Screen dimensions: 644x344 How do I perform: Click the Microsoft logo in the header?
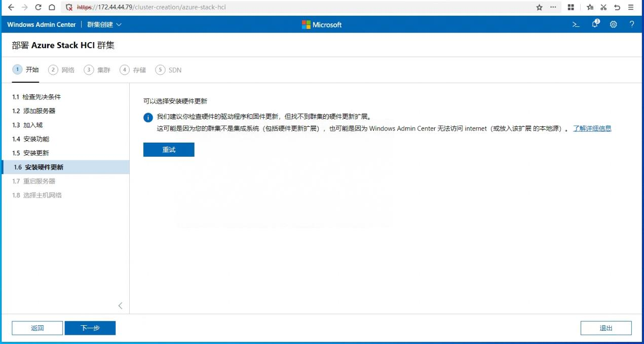click(322, 24)
